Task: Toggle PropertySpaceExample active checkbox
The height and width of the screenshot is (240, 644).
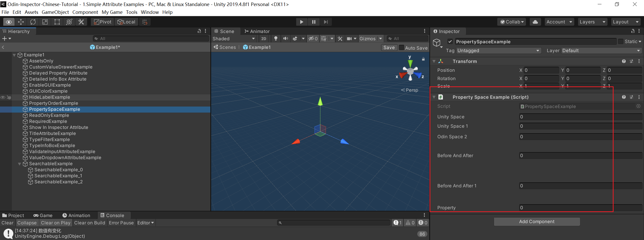Action: tap(450, 42)
